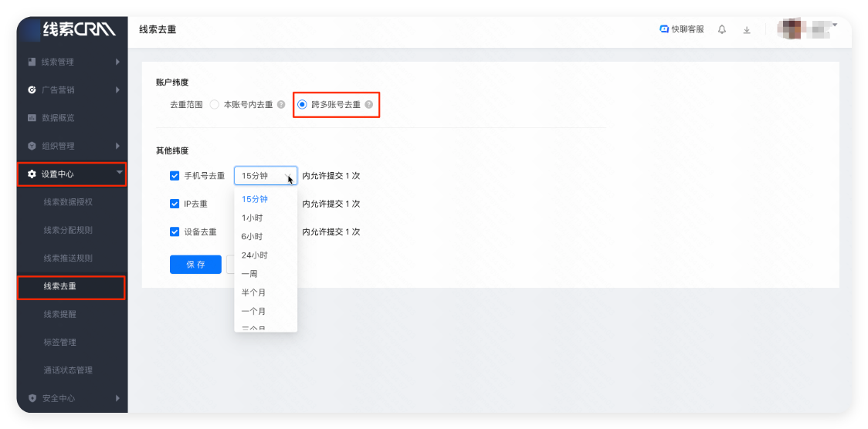Screen dimensions: 868x429
Task: Click the 其他纬度 section heading
Action: pyautogui.click(x=172, y=150)
